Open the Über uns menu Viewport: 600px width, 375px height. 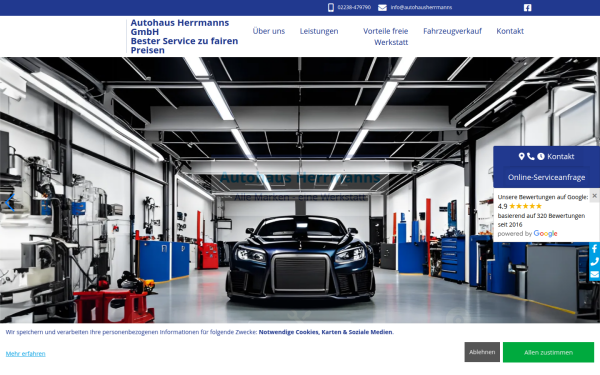pos(269,31)
